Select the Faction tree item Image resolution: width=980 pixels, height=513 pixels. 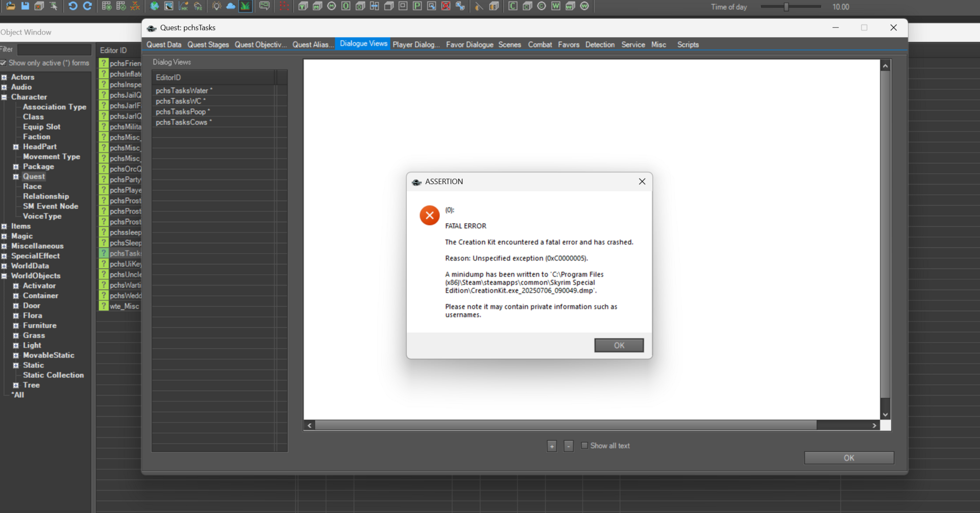[36, 137]
